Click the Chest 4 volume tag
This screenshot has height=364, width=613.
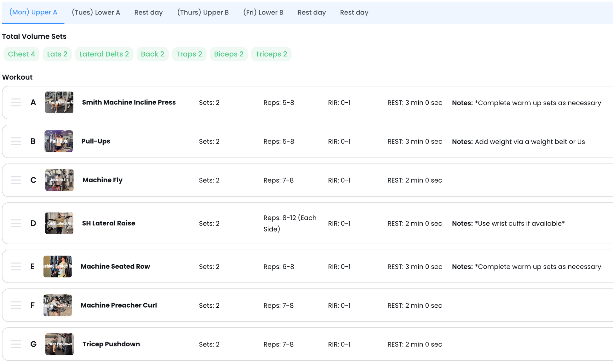21,54
